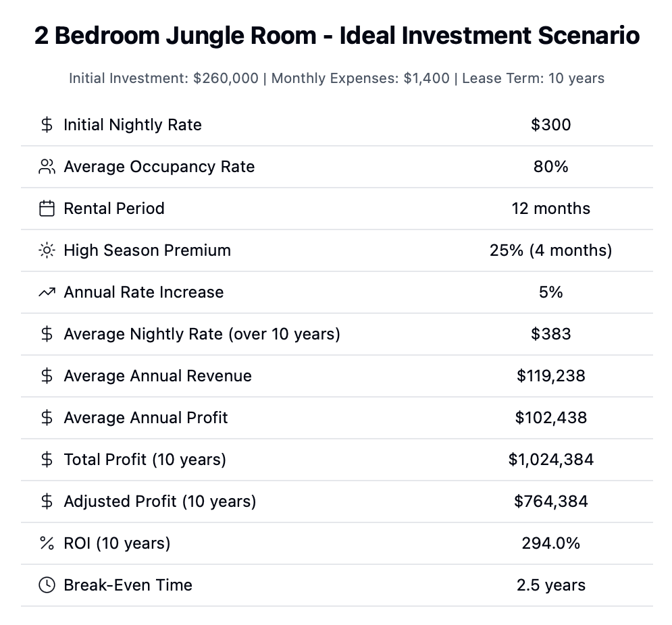Click the trending-up arrow icon for Annual Rate Increase
Image resolution: width=672 pixels, height=625 pixels.
pos(47,292)
